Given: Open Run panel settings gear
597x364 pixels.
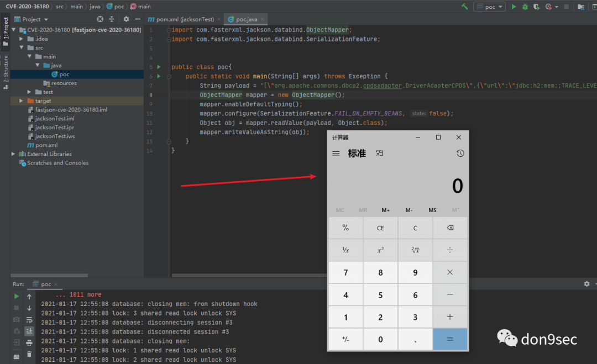Looking at the screenshot, I should pos(586,284).
